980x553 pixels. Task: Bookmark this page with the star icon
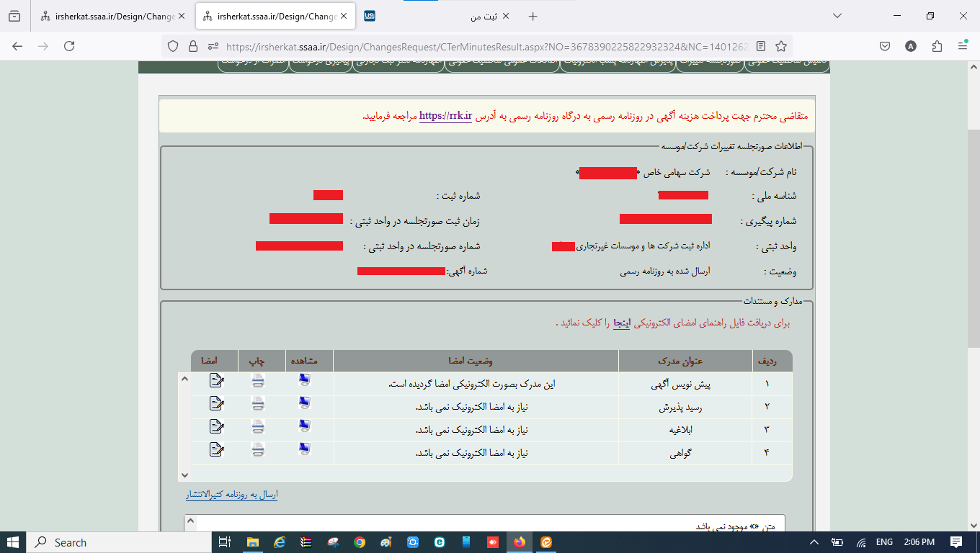781,46
